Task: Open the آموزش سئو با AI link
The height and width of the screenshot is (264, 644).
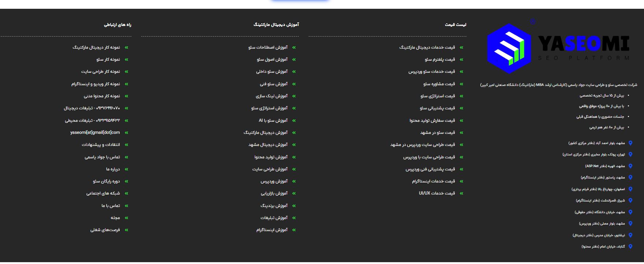Action: 273,121
